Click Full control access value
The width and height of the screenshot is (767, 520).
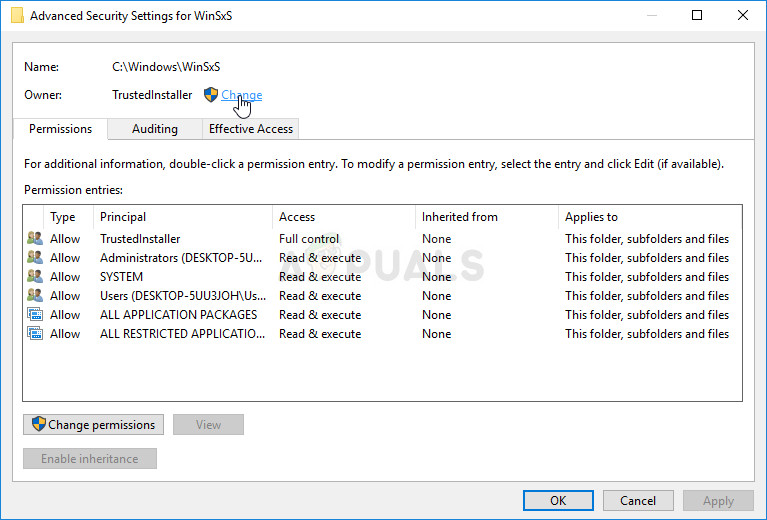(x=309, y=239)
